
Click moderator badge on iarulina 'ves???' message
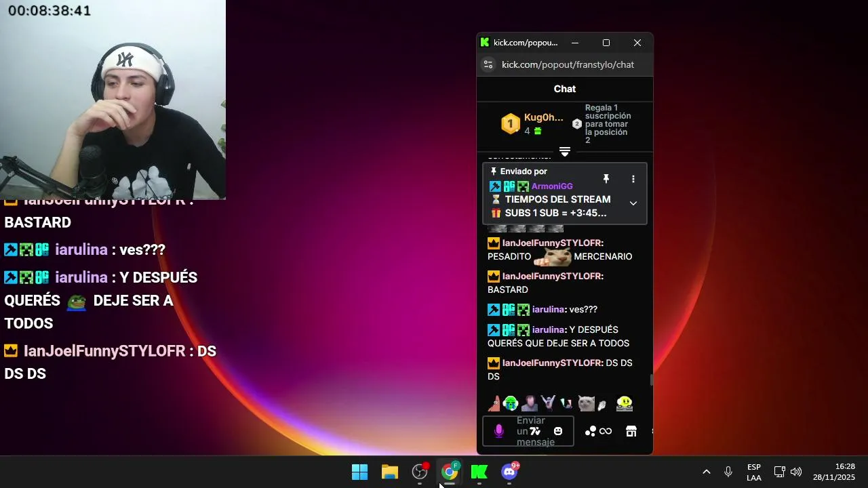[x=494, y=310]
